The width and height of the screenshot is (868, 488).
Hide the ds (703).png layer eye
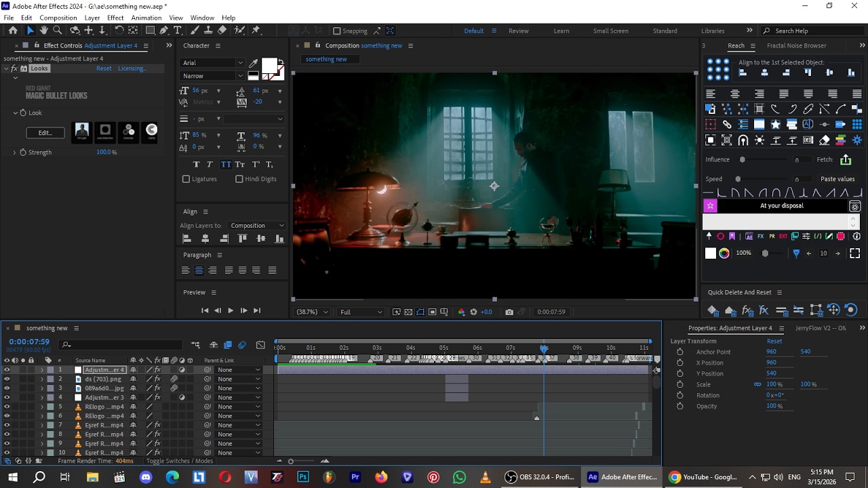7,379
